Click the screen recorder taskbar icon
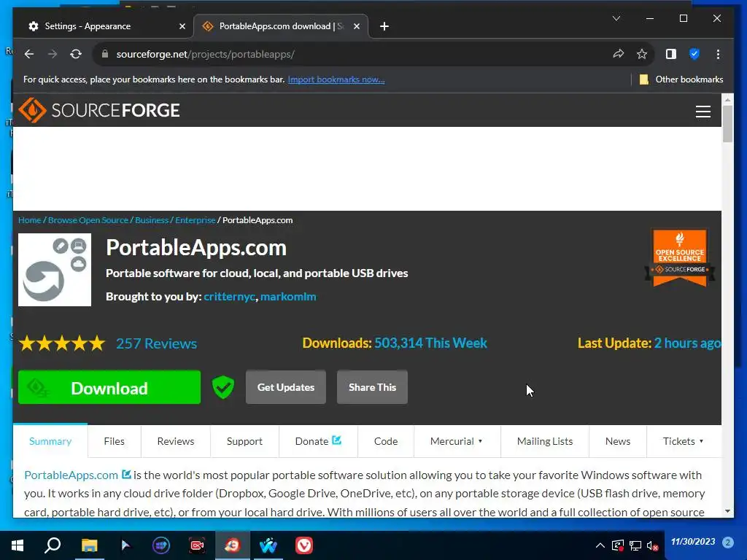Viewport: 747px width, 560px height. [x=197, y=545]
